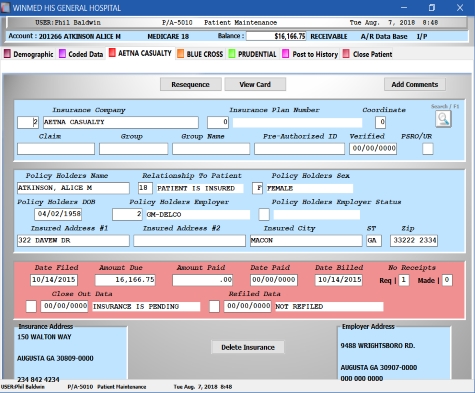Click the Resequence button
The image size is (475, 393).
pos(191,84)
